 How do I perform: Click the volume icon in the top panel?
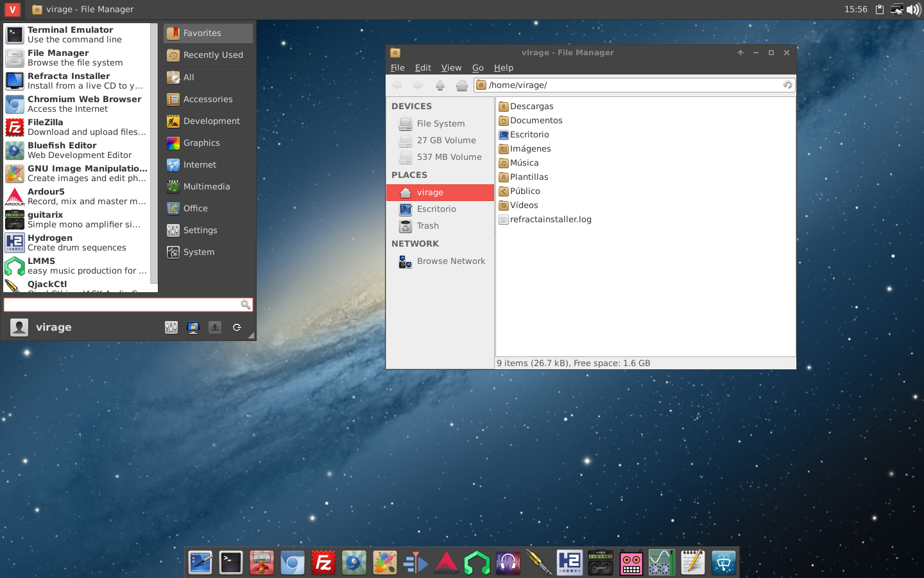coord(913,10)
